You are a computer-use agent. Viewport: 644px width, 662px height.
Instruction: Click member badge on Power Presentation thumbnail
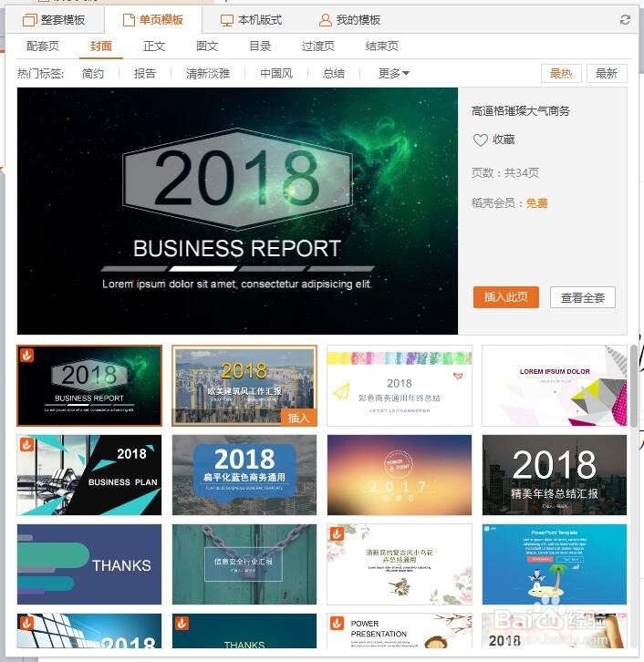pyautogui.click(x=337, y=623)
